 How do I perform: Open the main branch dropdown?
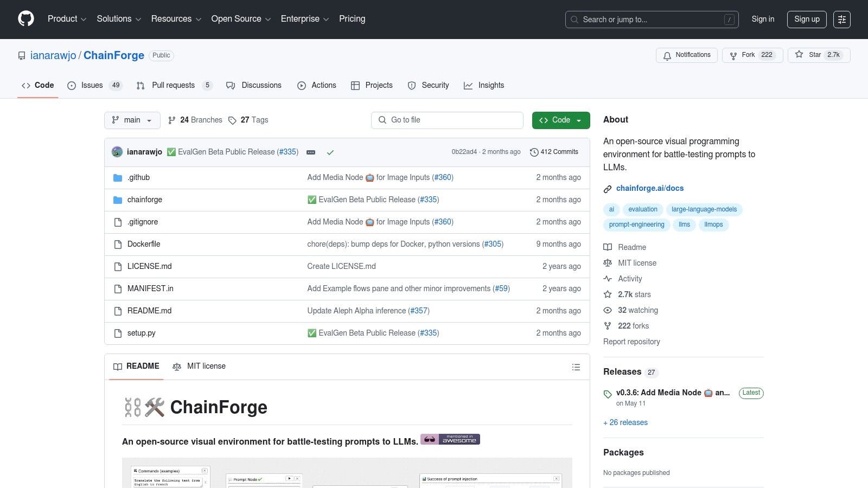pos(132,120)
